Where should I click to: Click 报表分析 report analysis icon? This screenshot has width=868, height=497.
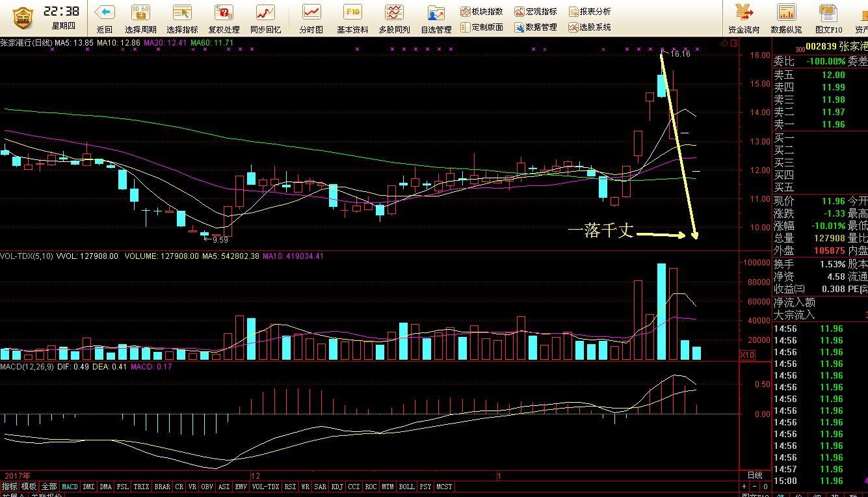tap(573, 12)
